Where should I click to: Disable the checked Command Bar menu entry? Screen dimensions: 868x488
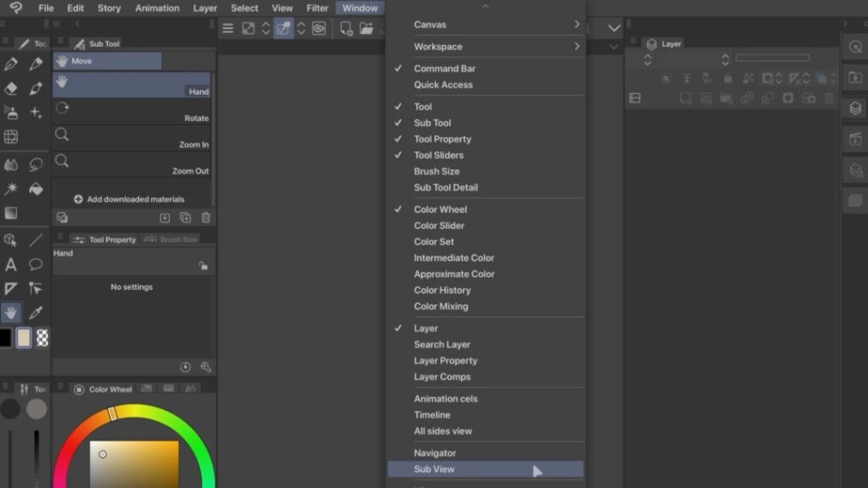point(444,69)
